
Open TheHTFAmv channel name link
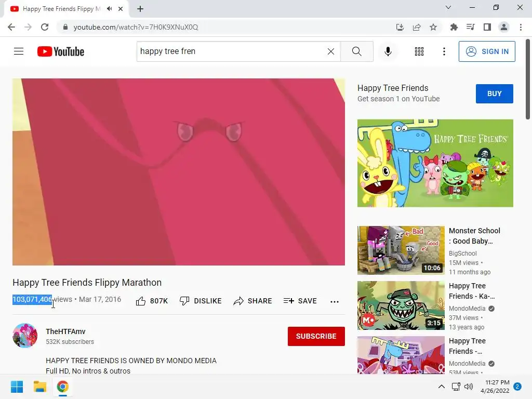(x=65, y=331)
